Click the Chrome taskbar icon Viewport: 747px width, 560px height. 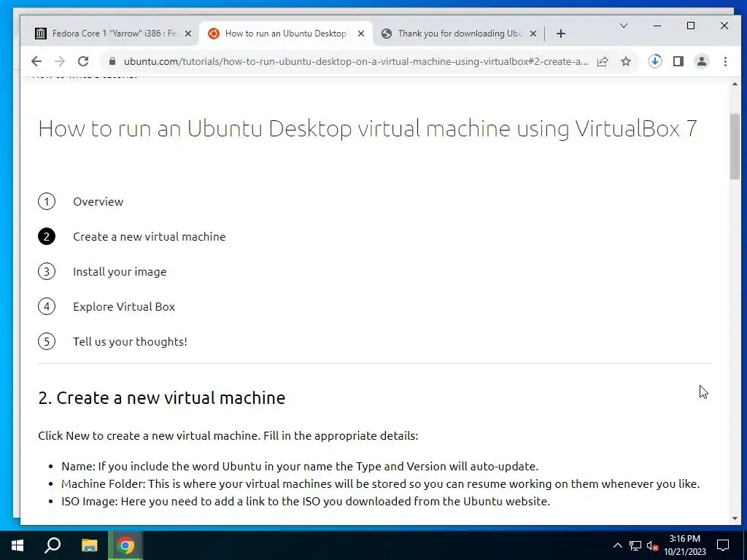pos(125,545)
